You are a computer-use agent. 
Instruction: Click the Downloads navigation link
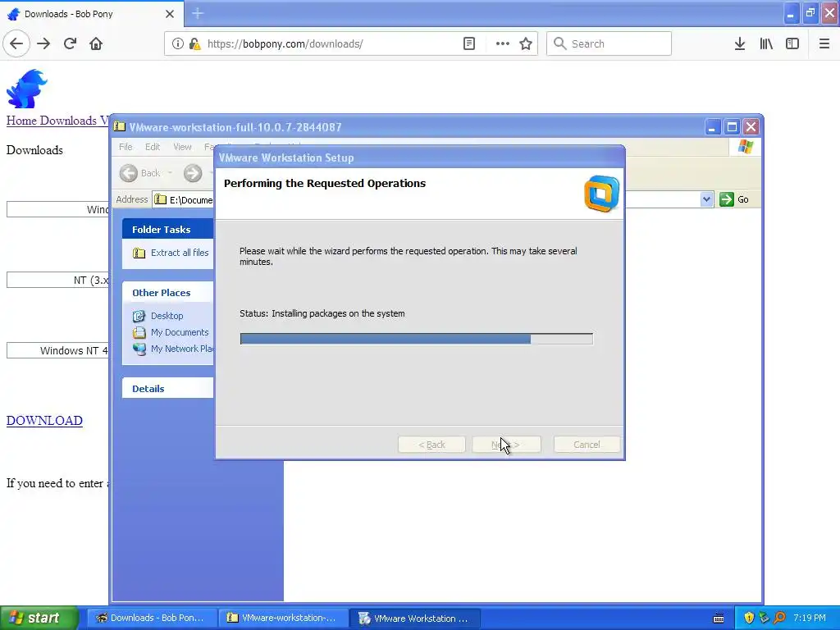(68, 121)
